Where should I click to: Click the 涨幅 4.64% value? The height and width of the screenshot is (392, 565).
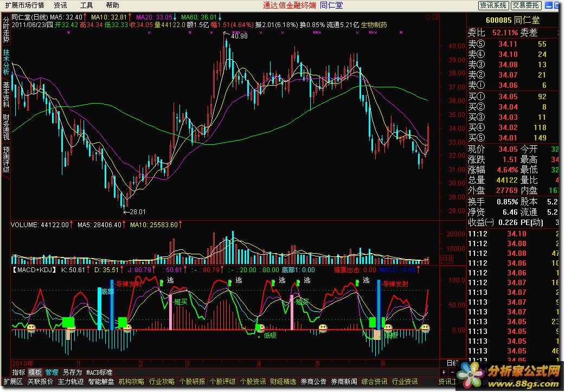[x=508, y=170]
